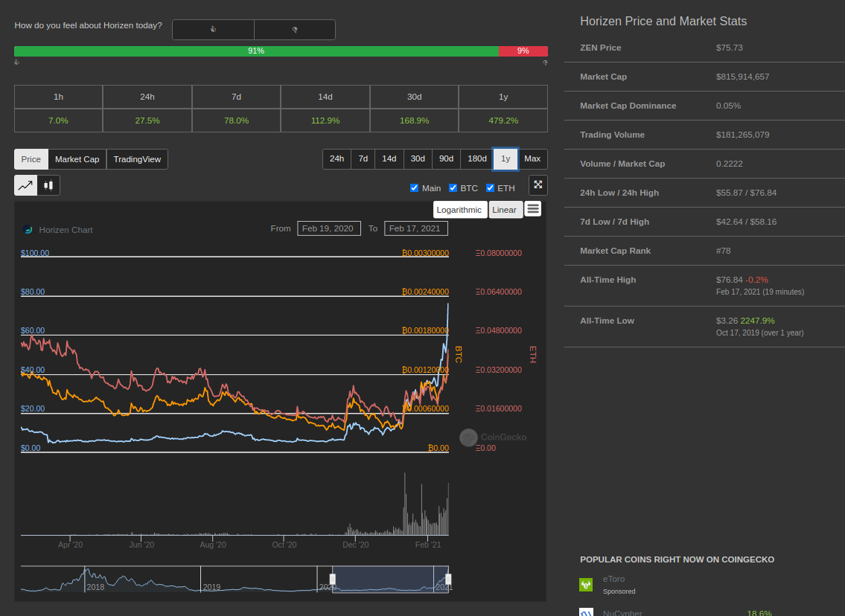Toggle the BTC series checkbox

pyautogui.click(x=453, y=188)
